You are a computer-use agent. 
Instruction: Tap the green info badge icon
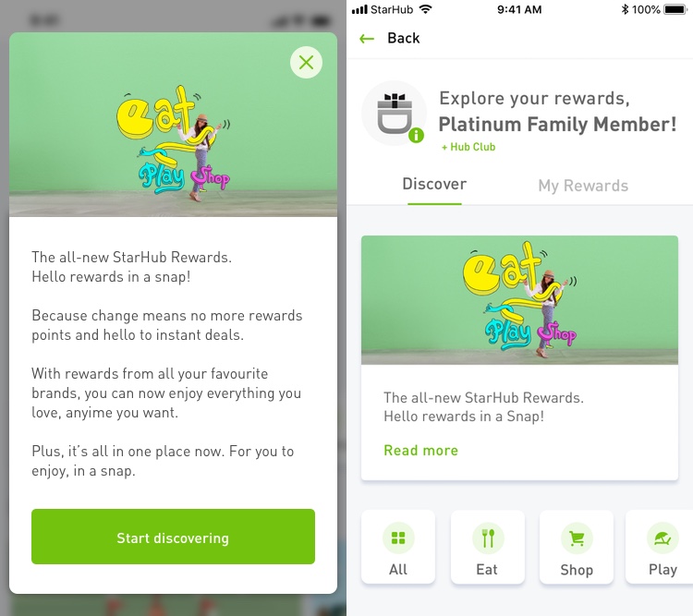[x=416, y=136]
